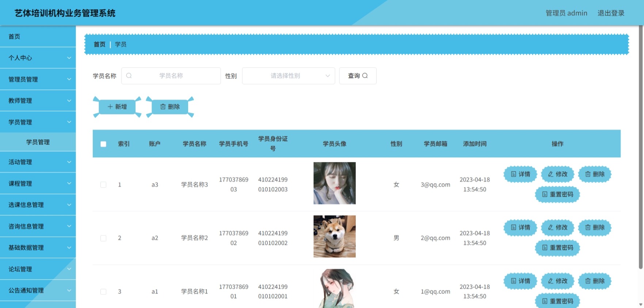Open 详情 for student a1
The image size is (644, 308).
tap(520, 281)
